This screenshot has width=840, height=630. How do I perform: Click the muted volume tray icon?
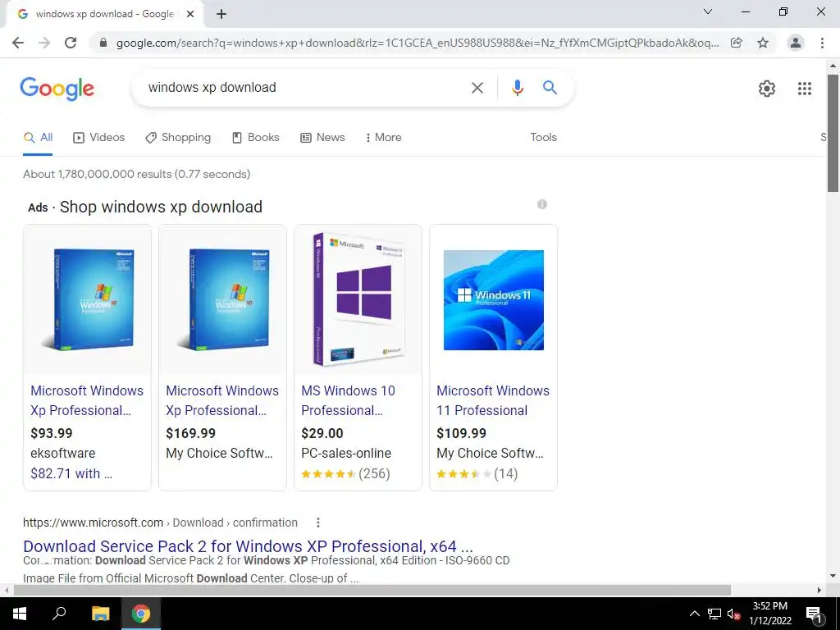733,614
